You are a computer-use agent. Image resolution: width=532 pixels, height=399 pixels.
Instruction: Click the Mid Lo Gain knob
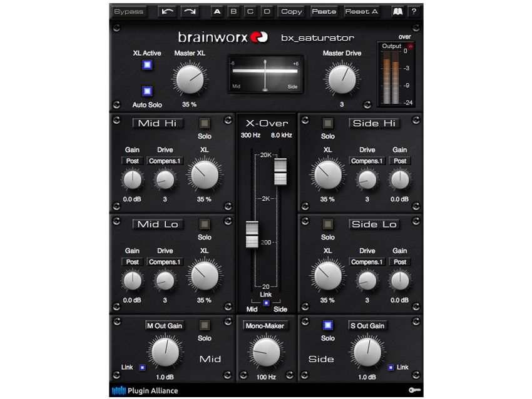pyautogui.click(x=132, y=281)
